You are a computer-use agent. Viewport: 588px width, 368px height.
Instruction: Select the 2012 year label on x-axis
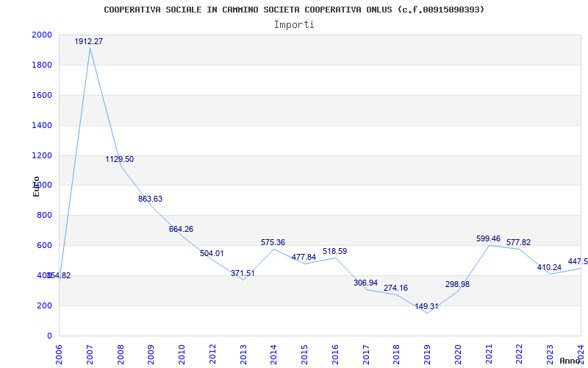[212, 354]
